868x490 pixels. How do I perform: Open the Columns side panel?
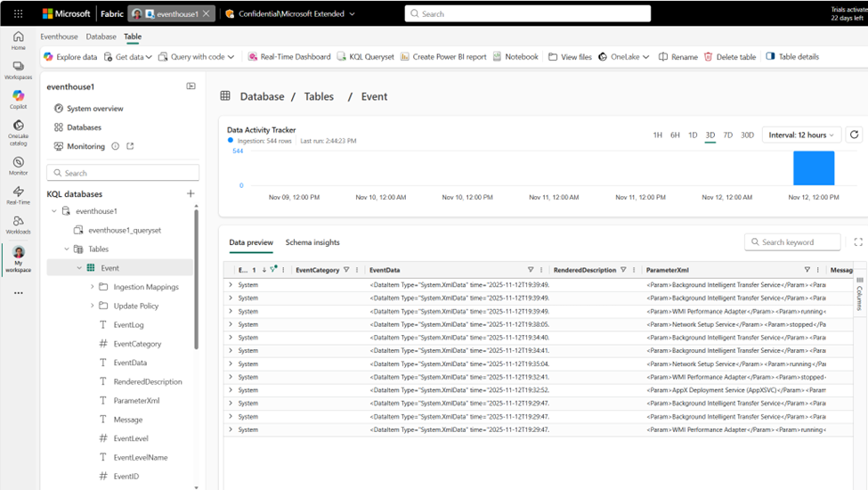point(860,295)
